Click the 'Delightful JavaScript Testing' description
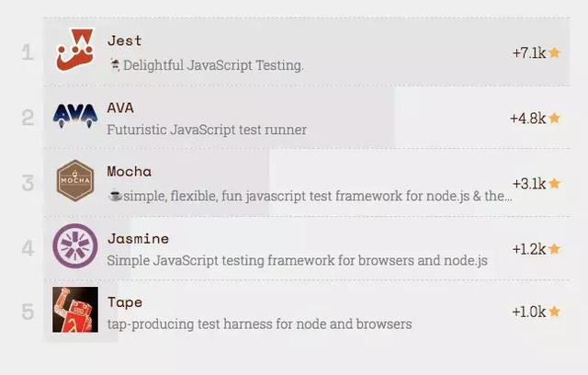This screenshot has width=588, height=375. pyautogui.click(x=213, y=65)
